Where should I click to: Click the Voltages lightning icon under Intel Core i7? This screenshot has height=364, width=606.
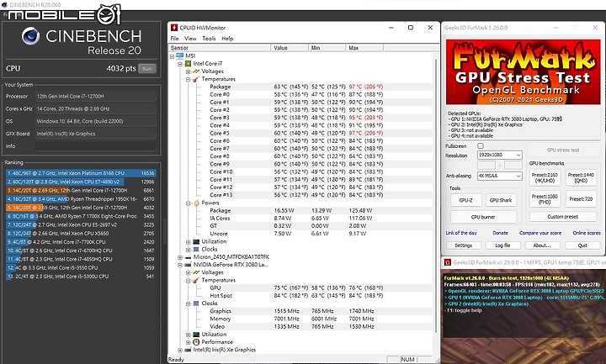click(x=196, y=71)
